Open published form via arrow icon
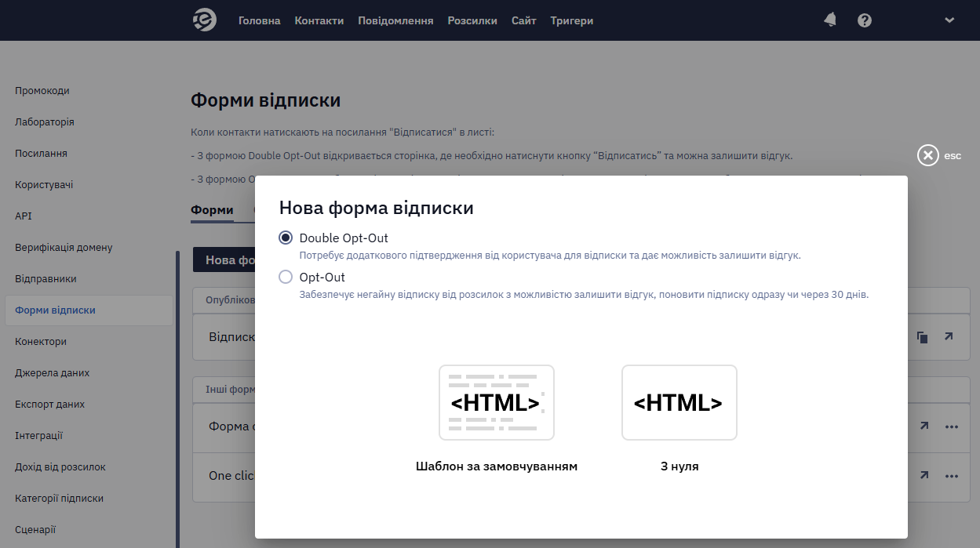980x548 pixels. pyautogui.click(x=949, y=336)
